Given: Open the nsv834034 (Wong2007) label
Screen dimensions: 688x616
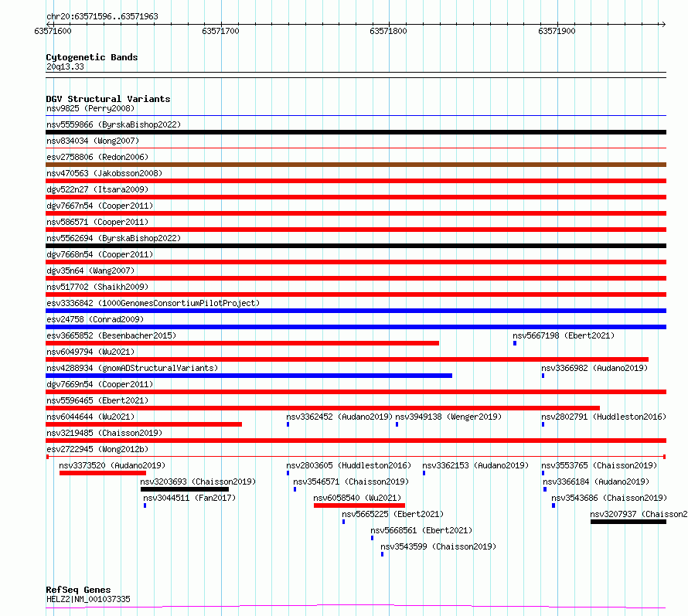Looking at the screenshot, I should pyautogui.click(x=93, y=141).
